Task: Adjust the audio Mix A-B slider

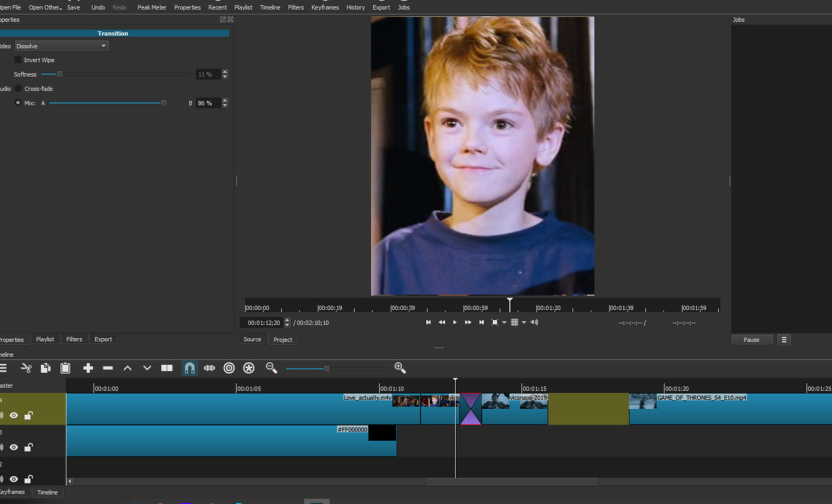Action: [x=117, y=103]
